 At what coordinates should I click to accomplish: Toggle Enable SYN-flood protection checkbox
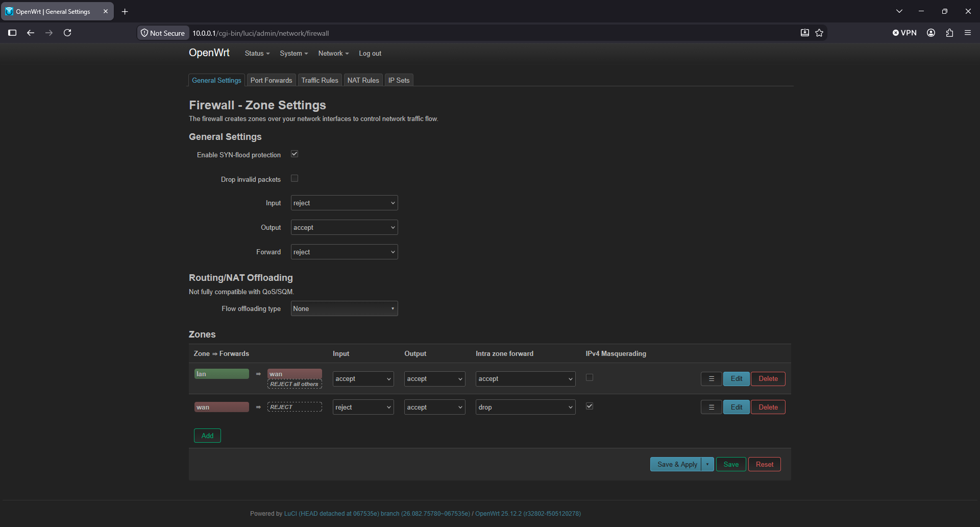pos(295,154)
